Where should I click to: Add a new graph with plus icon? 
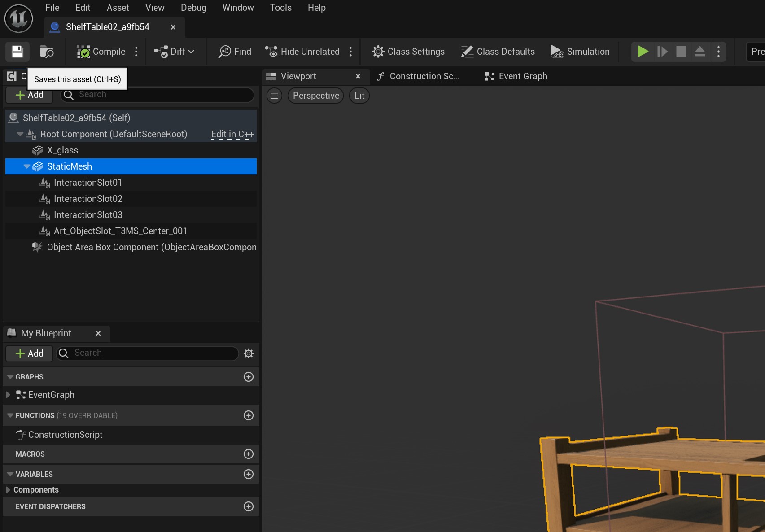click(249, 377)
